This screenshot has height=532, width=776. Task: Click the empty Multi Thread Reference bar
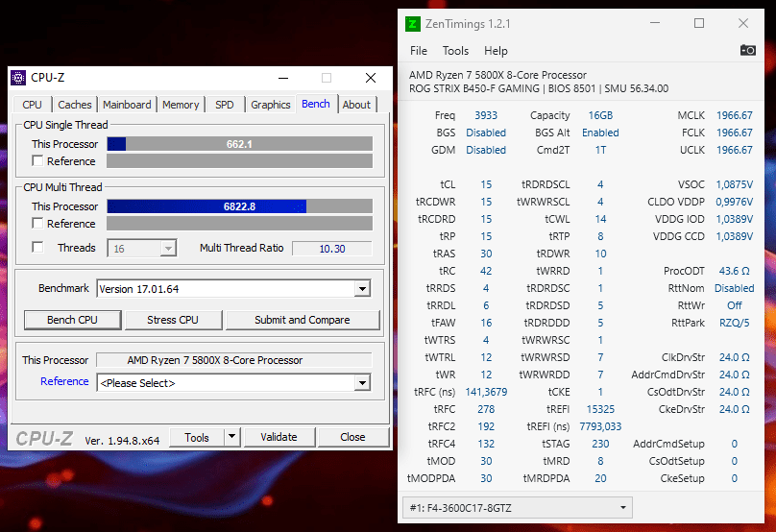point(239,223)
